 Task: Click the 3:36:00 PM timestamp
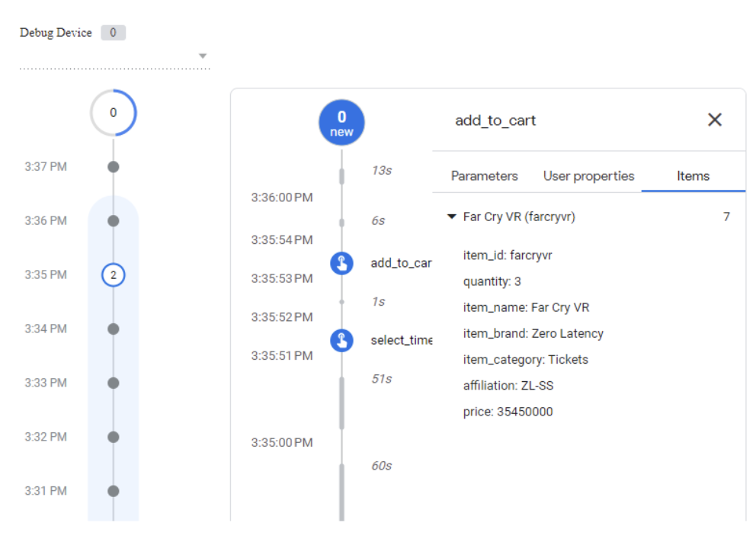(281, 197)
